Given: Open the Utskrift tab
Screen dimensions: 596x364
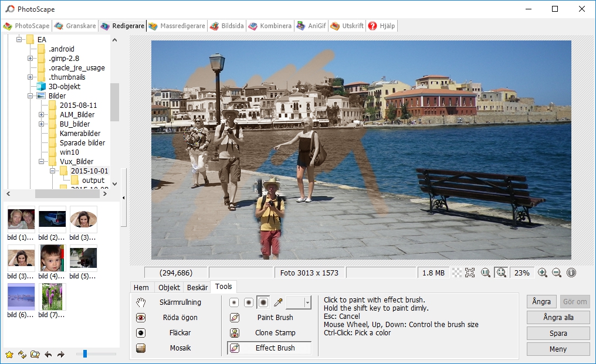Looking at the screenshot, I should tap(347, 26).
